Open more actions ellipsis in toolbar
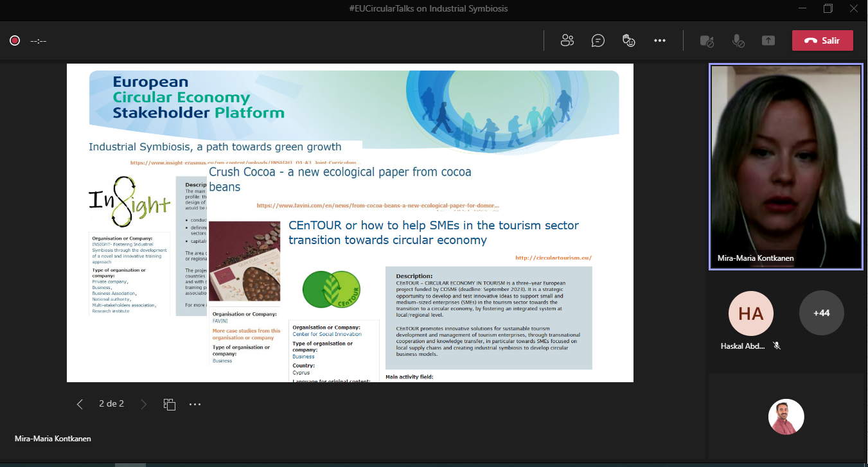This screenshot has width=868, height=467. [x=660, y=40]
